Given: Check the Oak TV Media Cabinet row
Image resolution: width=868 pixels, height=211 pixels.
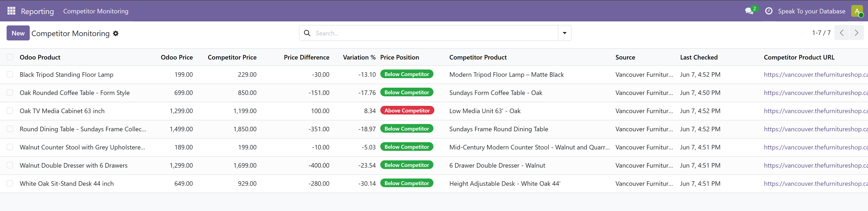Looking at the screenshot, I should pyautogui.click(x=10, y=111).
